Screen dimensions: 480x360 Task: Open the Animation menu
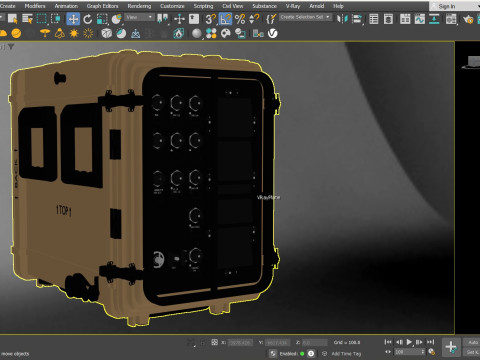pyautogui.click(x=66, y=6)
